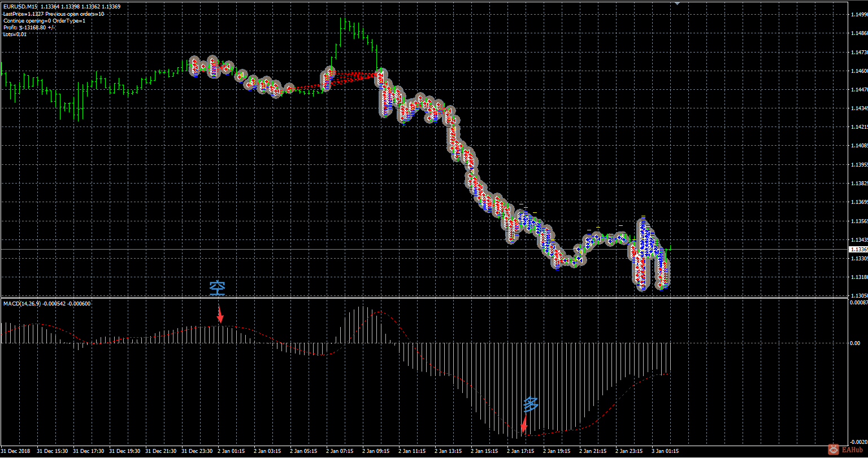Select the high price 1.13398 in chart header
The image size is (868, 458).
pyautogui.click(x=71, y=7)
